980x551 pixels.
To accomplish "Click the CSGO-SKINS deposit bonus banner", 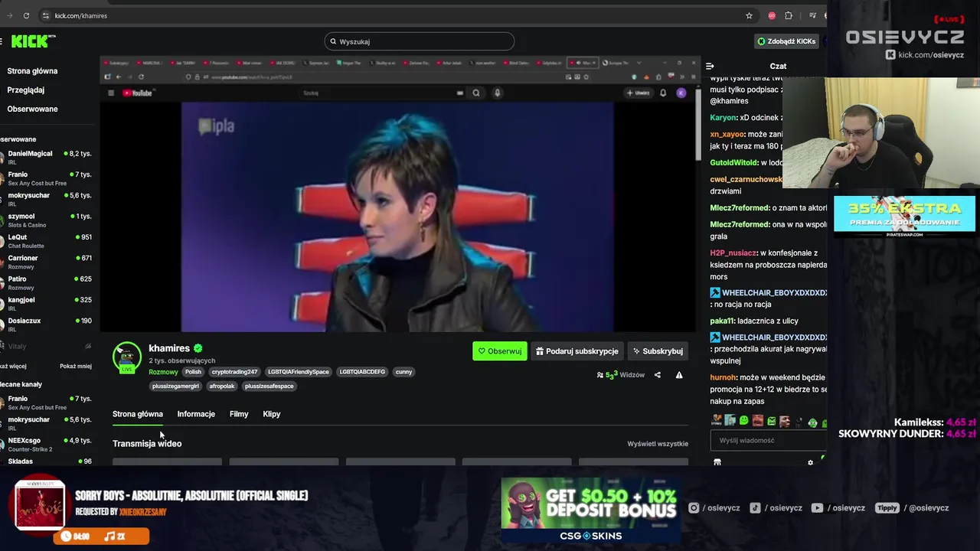I will pos(590,510).
